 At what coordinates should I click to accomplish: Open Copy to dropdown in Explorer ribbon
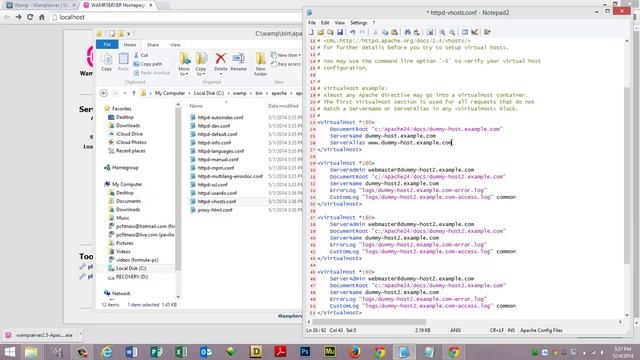pyautogui.click(x=201, y=64)
